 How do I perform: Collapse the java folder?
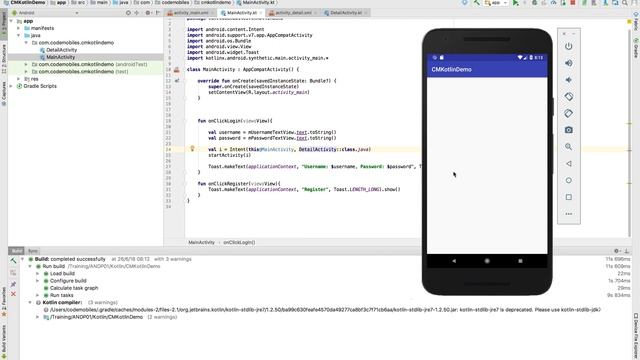(18, 36)
